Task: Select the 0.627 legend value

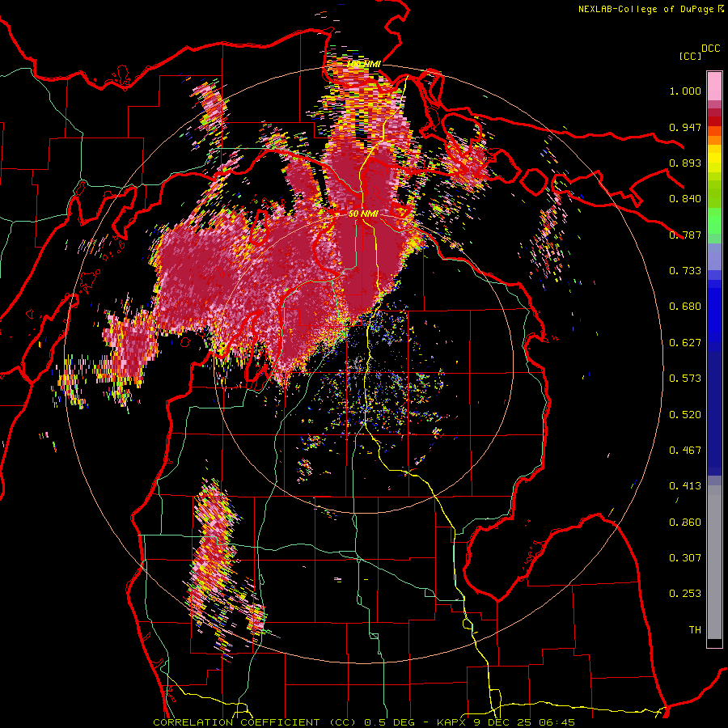Action: (x=685, y=343)
